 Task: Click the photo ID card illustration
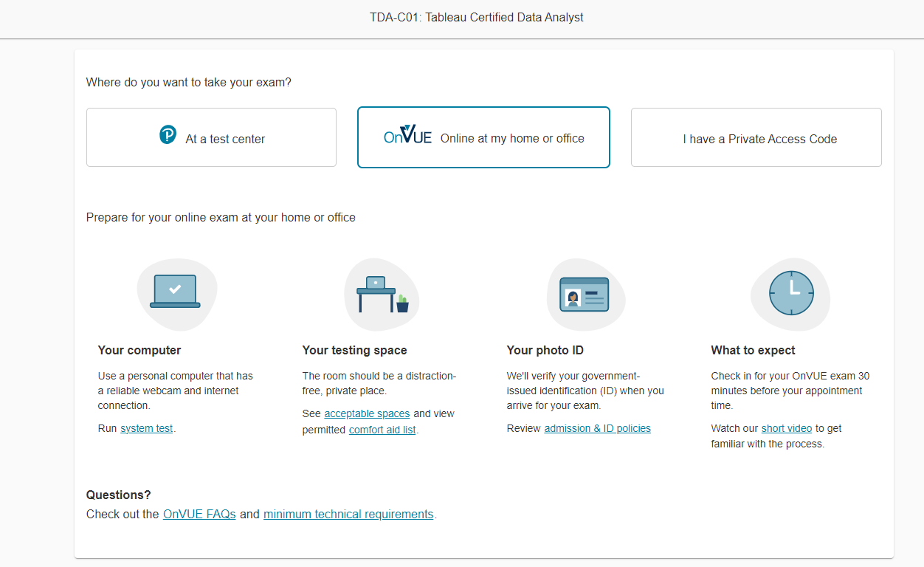tap(585, 295)
